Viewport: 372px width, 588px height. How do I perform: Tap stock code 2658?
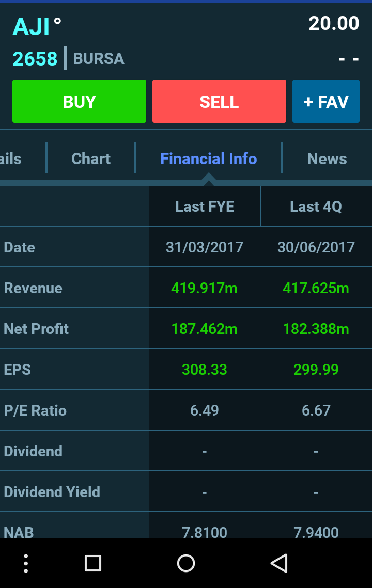click(x=35, y=58)
